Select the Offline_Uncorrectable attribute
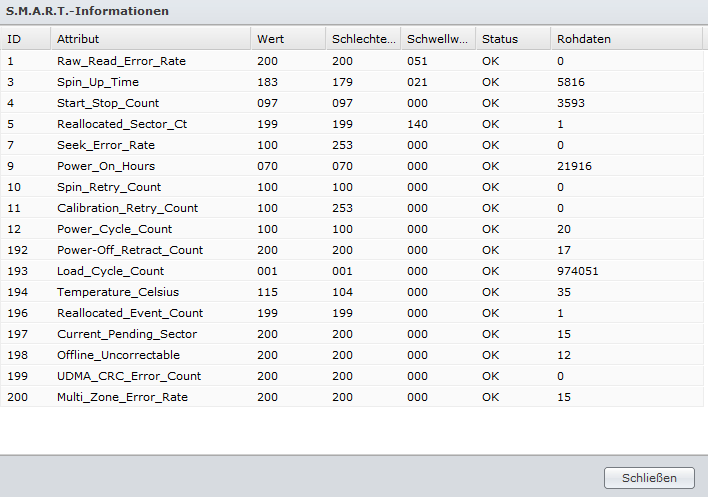This screenshot has width=708, height=497. click(x=118, y=355)
